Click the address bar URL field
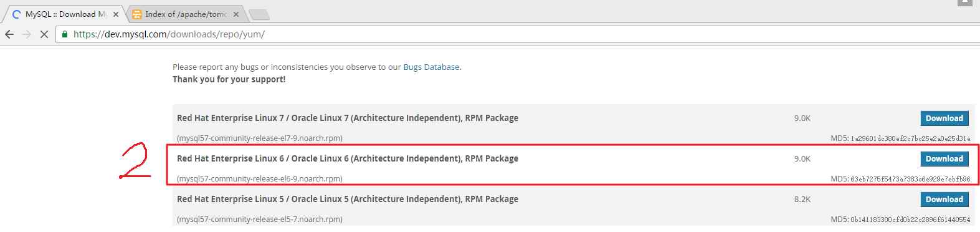This screenshot has width=980, height=232. (517, 34)
